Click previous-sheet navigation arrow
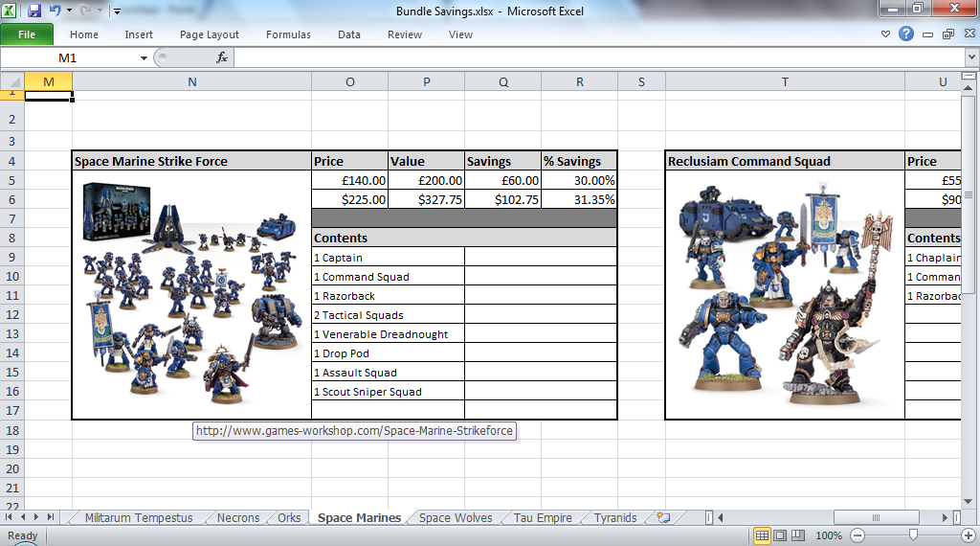Viewport: 980px width, 546px height. pos(23,517)
